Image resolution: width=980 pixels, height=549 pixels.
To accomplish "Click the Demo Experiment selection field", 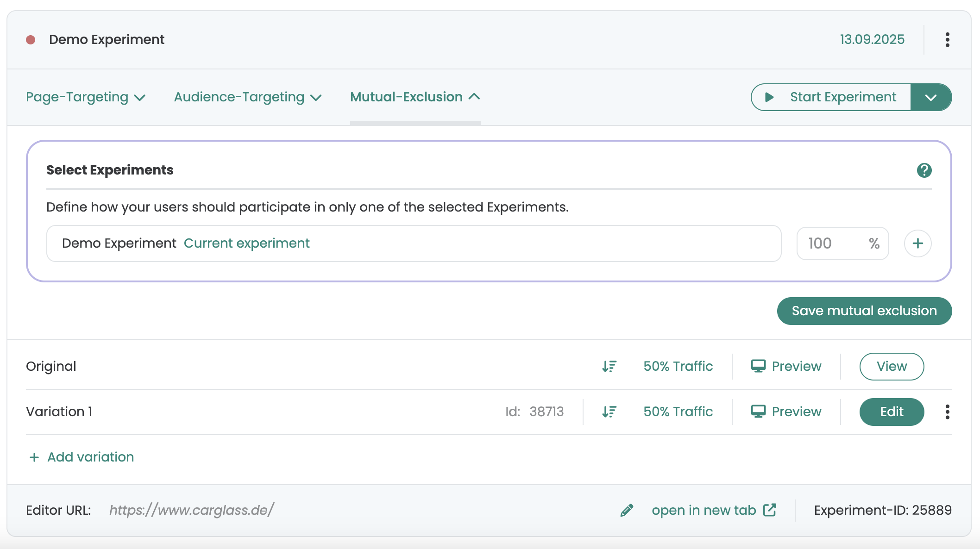I will [x=413, y=243].
